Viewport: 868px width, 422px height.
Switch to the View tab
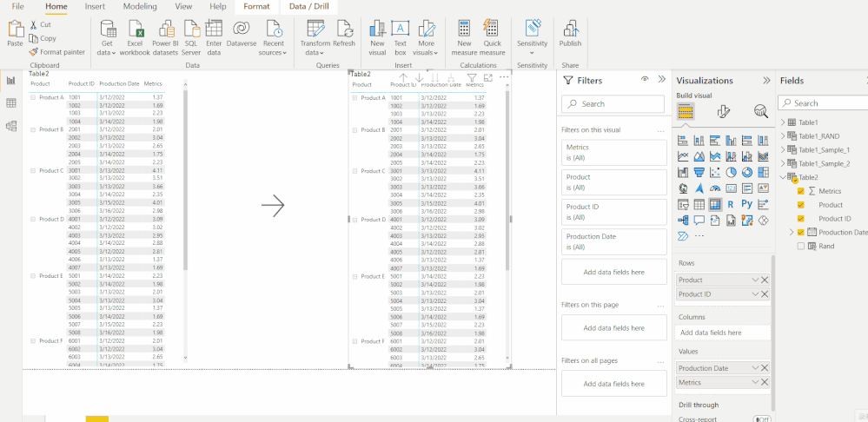(183, 7)
